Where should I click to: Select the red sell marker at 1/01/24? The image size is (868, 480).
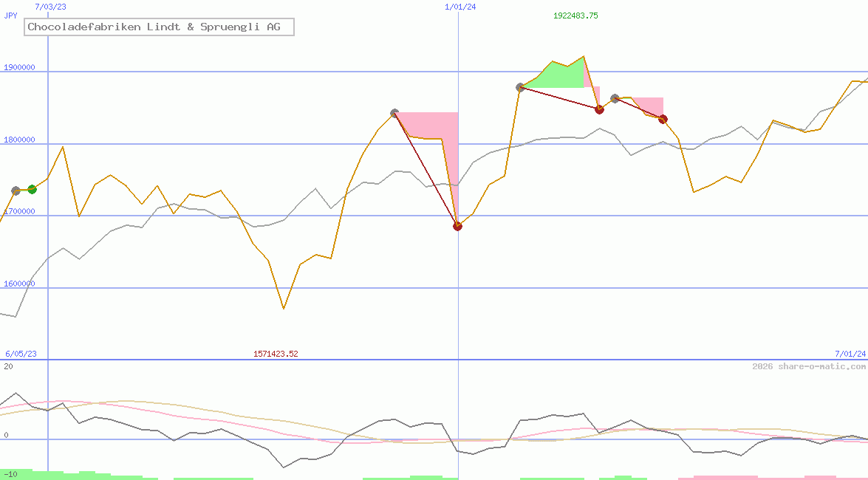tap(457, 226)
